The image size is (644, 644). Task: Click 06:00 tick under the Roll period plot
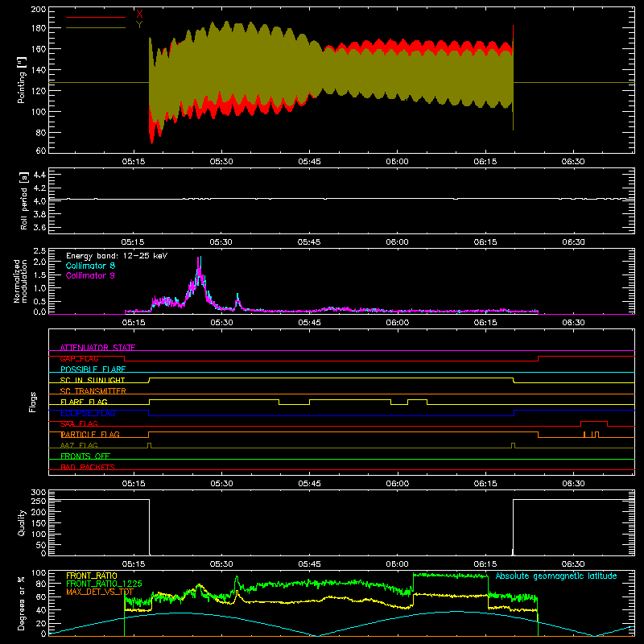tap(397, 242)
